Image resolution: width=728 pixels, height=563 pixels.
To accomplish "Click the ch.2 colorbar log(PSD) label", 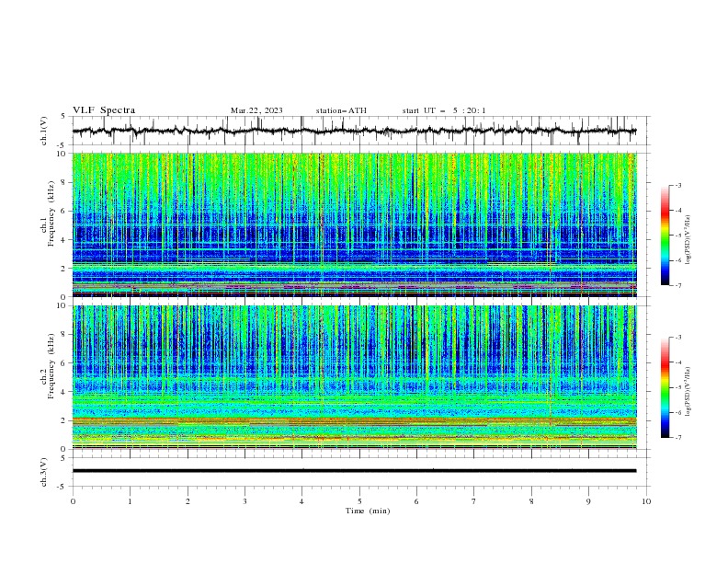I will pos(688,392).
